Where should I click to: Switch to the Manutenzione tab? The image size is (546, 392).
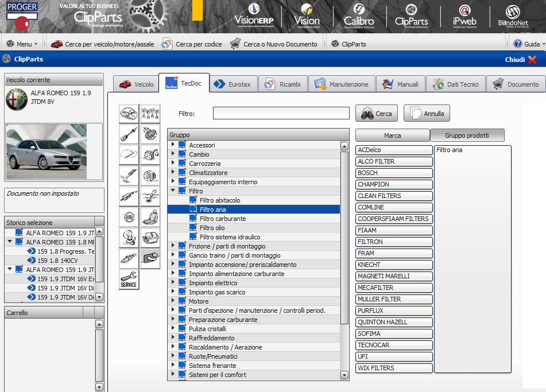tap(342, 84)
